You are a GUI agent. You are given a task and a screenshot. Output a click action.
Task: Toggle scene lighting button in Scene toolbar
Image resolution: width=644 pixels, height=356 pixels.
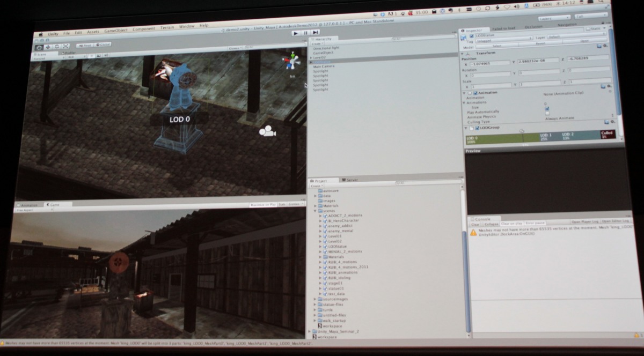click(91, 56)
